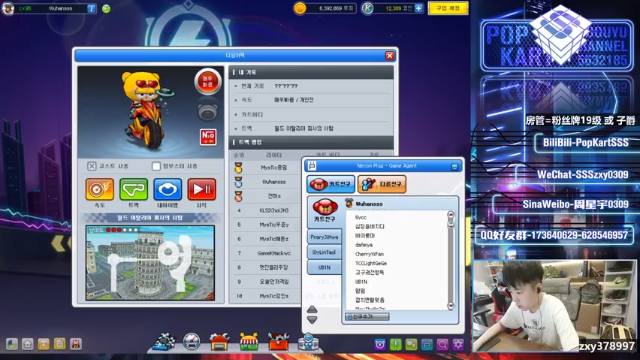This screenshot has height=360, width=640.
Task: Click the green exclamation notice icon
Action: [x=396, y=344]
